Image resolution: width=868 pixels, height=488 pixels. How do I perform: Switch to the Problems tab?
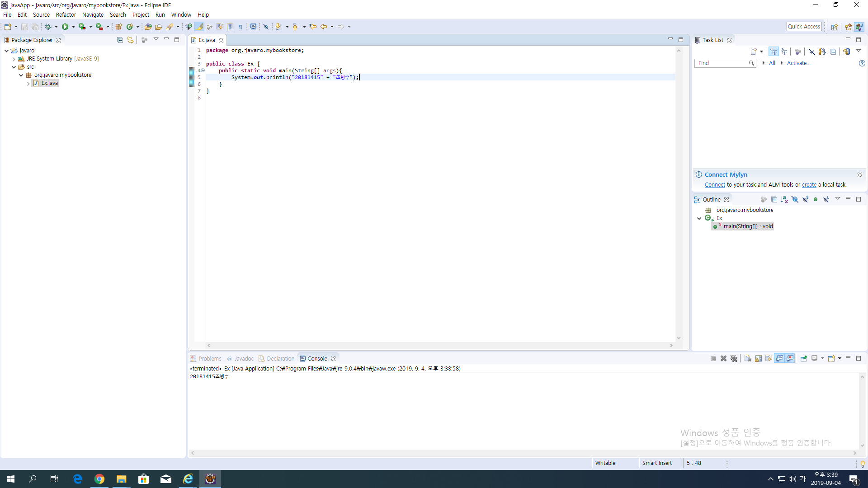[206, 359]
